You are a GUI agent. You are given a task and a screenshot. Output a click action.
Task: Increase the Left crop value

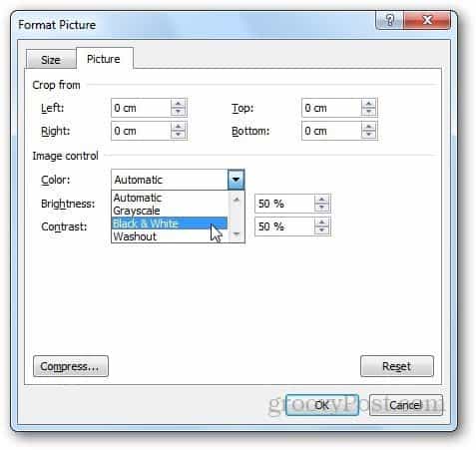[179, 104]
